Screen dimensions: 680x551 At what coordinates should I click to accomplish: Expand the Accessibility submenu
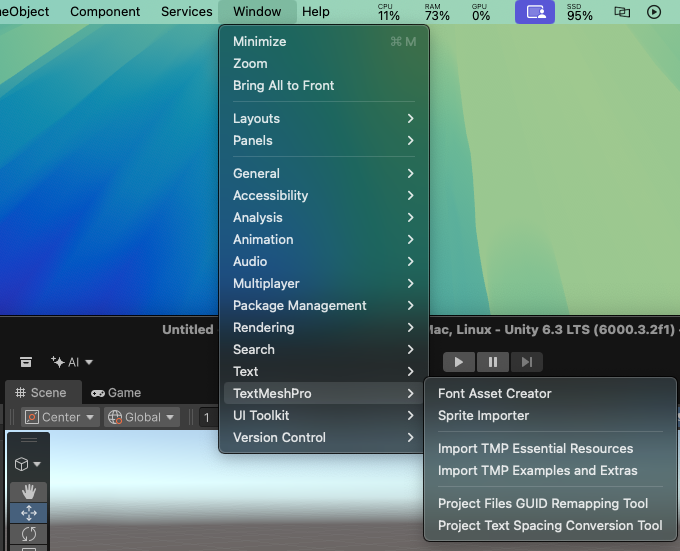pos(324,196)
